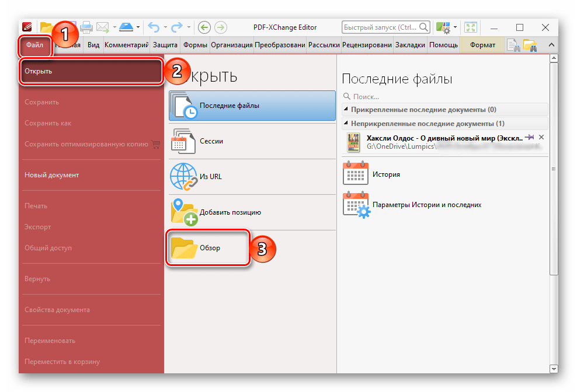577x392 pixels.
Task: Click the magnifier icon in quick launch box
Action: [423, 27]
